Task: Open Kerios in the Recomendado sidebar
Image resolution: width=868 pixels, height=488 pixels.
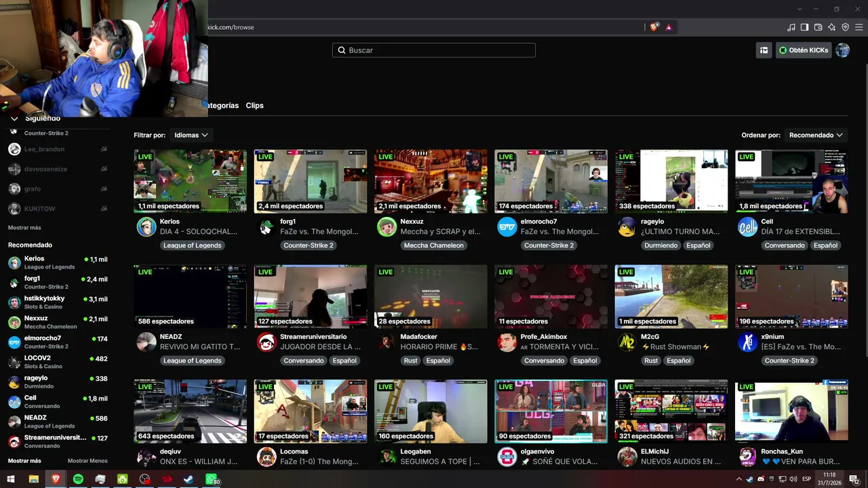Action: [x=58, y=262]
